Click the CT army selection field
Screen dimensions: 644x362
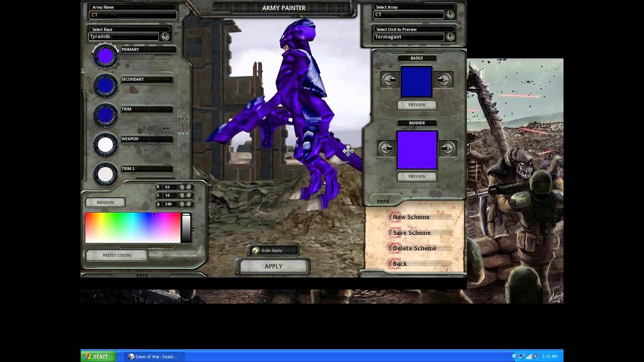point(409,15)
